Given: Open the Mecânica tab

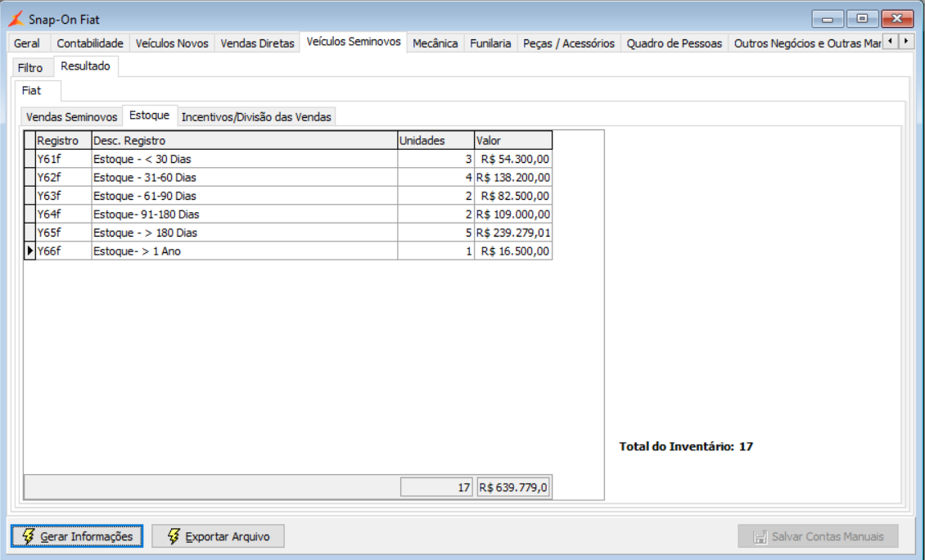Looking at the screenshot, I should [435, 43].
